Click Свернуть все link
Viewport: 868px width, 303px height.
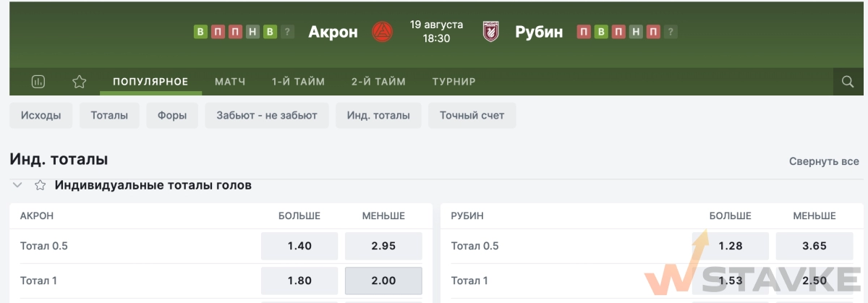[x=824, y=161]
